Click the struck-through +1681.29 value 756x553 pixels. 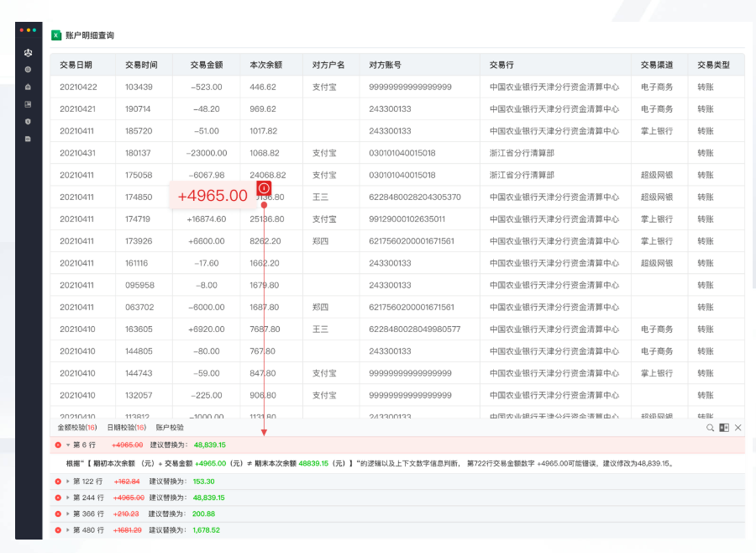coord(128,529)
